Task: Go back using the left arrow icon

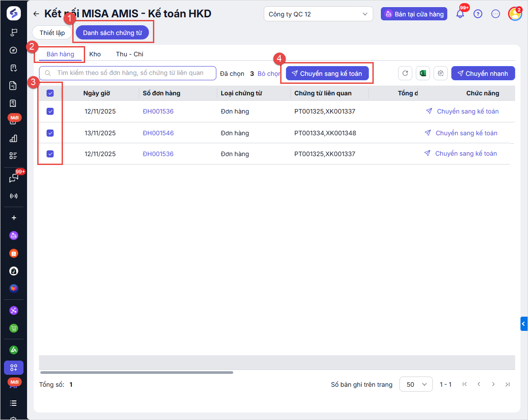Action: (36, 14)
